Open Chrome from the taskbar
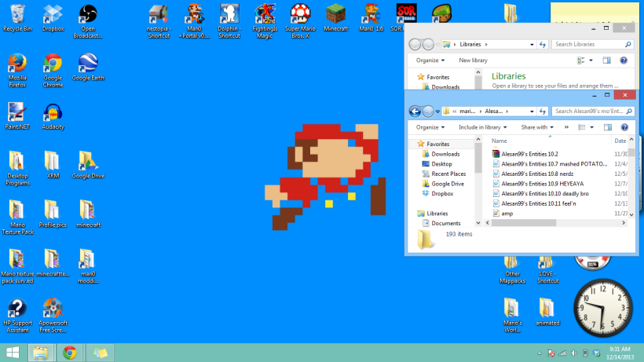Screen dimensions: 644x362 [x=70, y=353]
